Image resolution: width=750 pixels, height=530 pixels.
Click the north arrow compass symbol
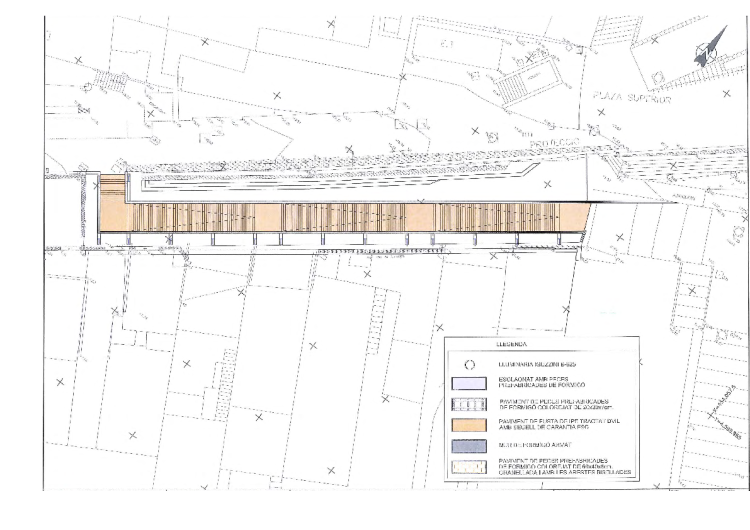point(710,47)
